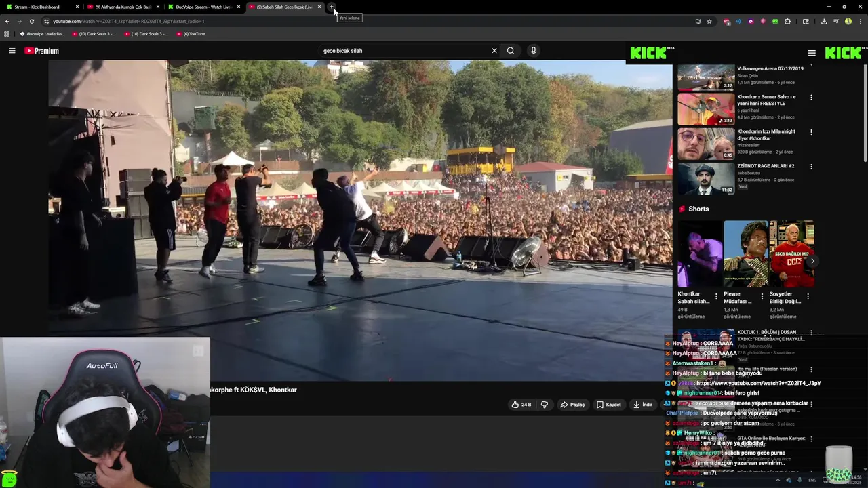Open Khontkar x Sansar Salvo FREESTYLE thumbnail

coord(706,109)
